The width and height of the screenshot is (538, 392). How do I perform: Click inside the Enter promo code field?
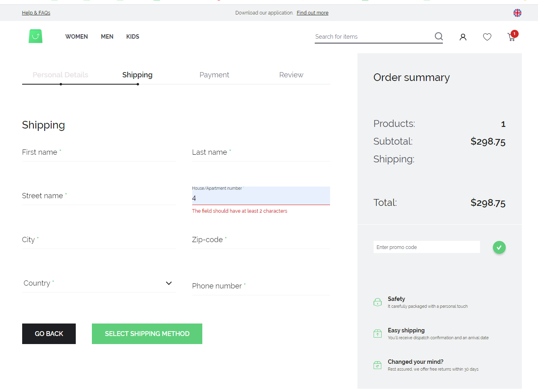click(426, 247)
